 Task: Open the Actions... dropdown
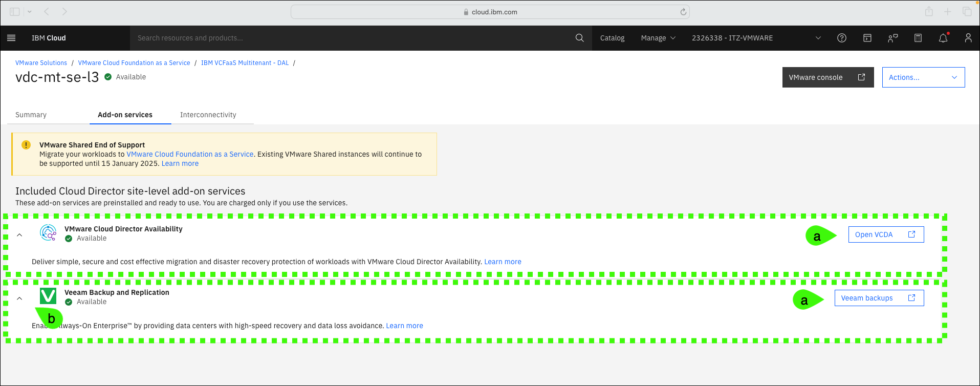(x=923, y=77)
